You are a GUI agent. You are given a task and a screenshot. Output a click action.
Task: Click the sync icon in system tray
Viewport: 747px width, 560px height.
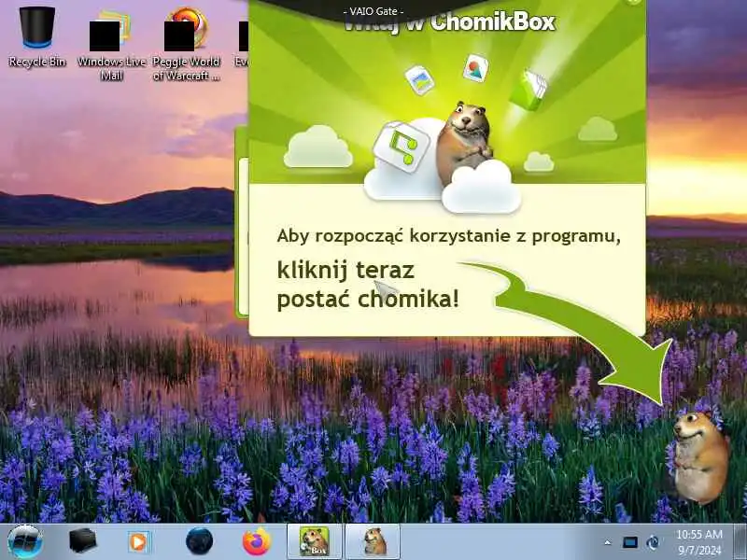pos(652,542)
